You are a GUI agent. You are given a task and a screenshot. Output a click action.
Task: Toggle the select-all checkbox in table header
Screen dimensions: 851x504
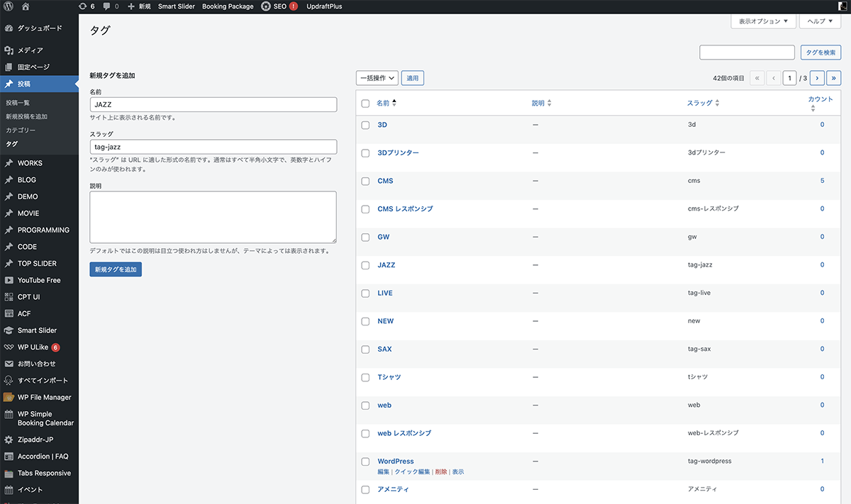(365, 103)
